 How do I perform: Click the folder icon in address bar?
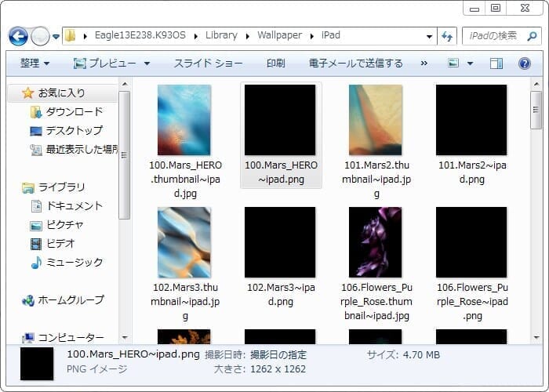click(x=70, y=35)
